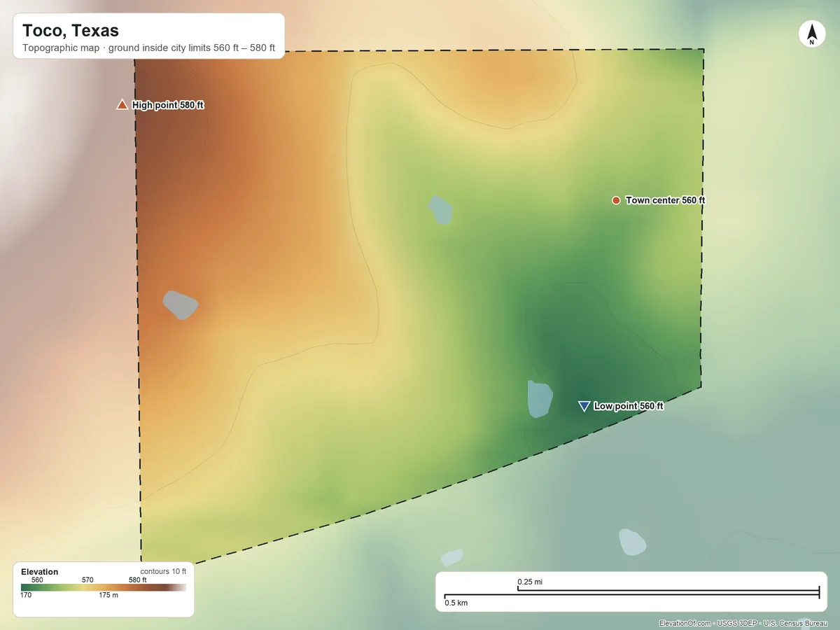
Task: Click the pond beside the Low point marker
Action: (x=539, y=399)
